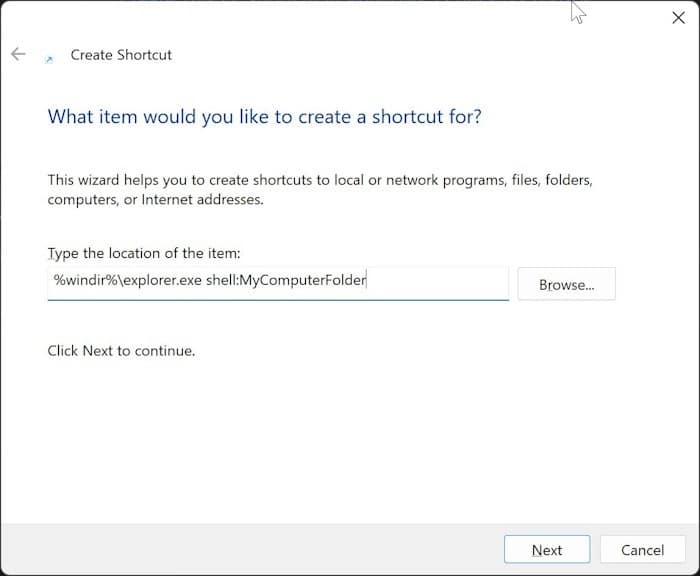This screenshot has height=576, width=700.
Task: Focus the item location text field
Action: (x=277, y=282)
